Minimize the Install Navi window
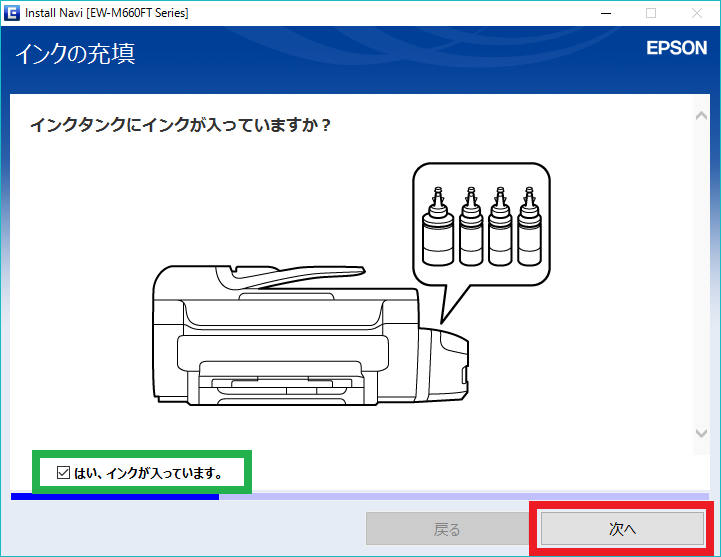Screen dimensions: 721x557 (606, 13)
